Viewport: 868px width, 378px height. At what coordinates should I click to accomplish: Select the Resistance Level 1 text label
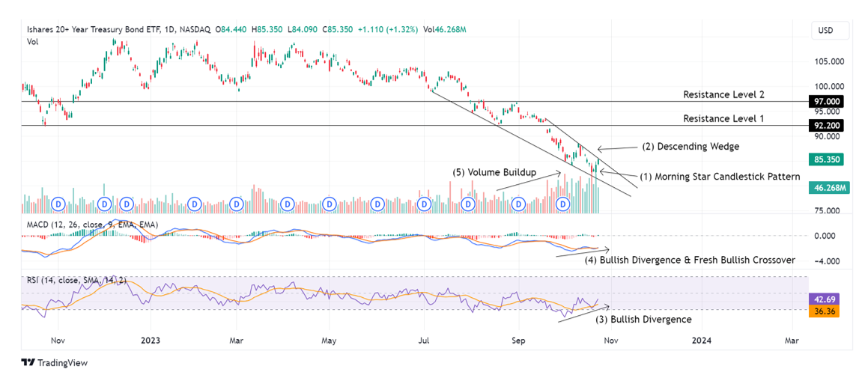coord(724,118)
